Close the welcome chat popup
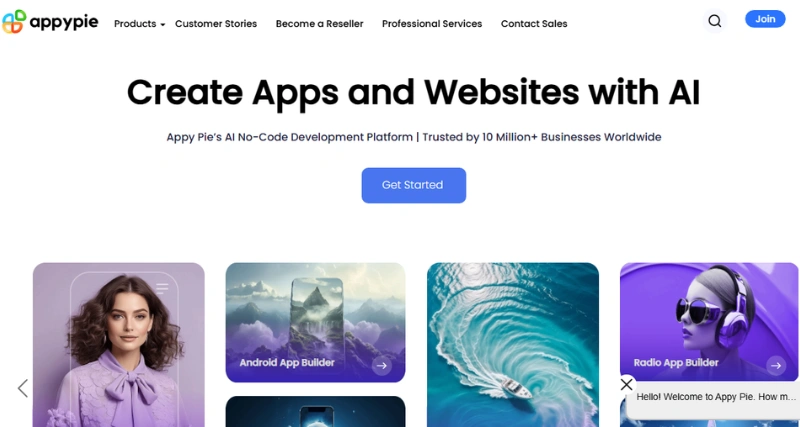The image size is (800, 427). [x=627, y=384]
